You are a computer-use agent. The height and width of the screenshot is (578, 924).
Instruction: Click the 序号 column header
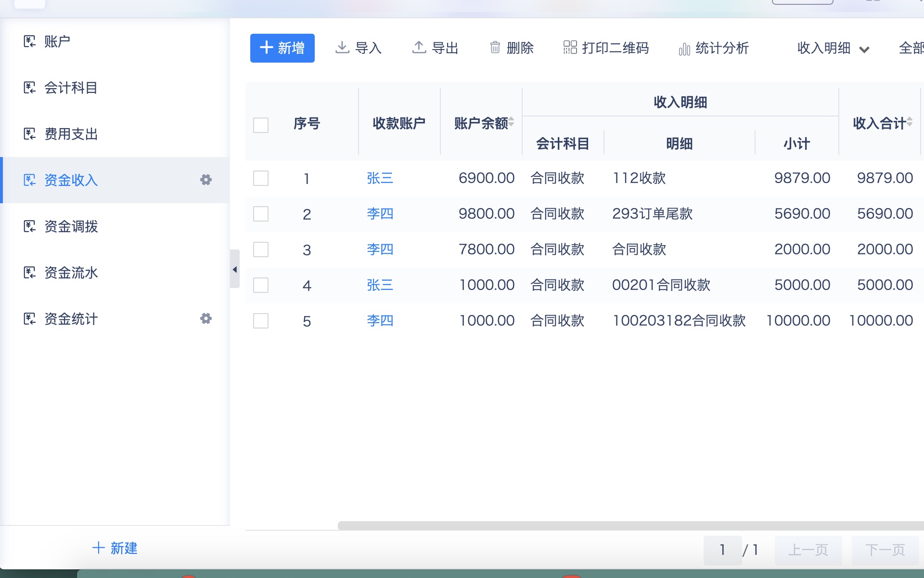click(x=307, y=123)
